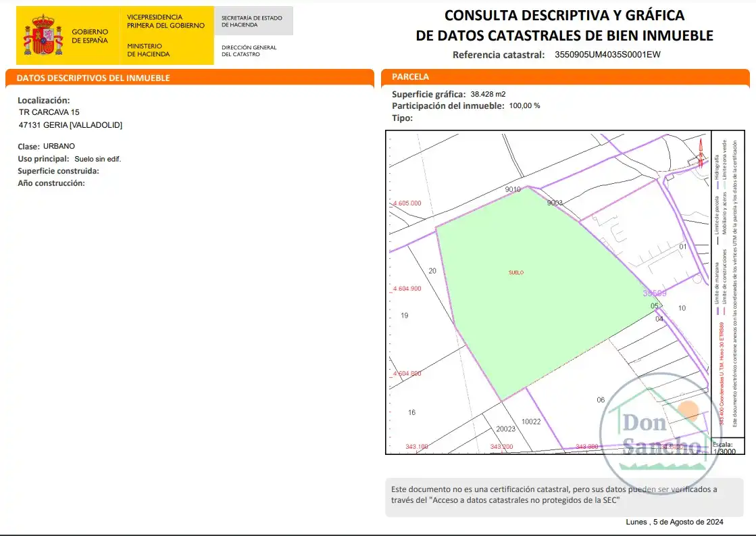Click parcel number '16' on the map
The image size is (756, 536).
pyautogui.click(x=411, y=412)
